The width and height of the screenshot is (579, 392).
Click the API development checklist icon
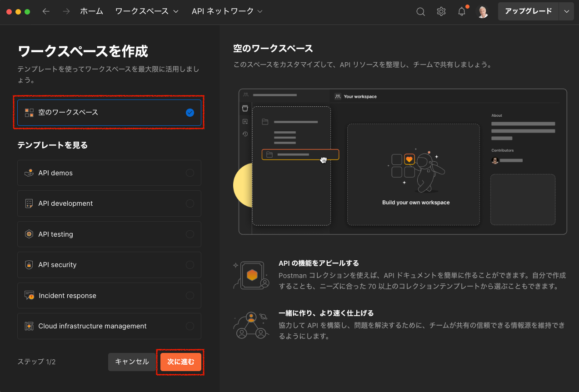29,203
